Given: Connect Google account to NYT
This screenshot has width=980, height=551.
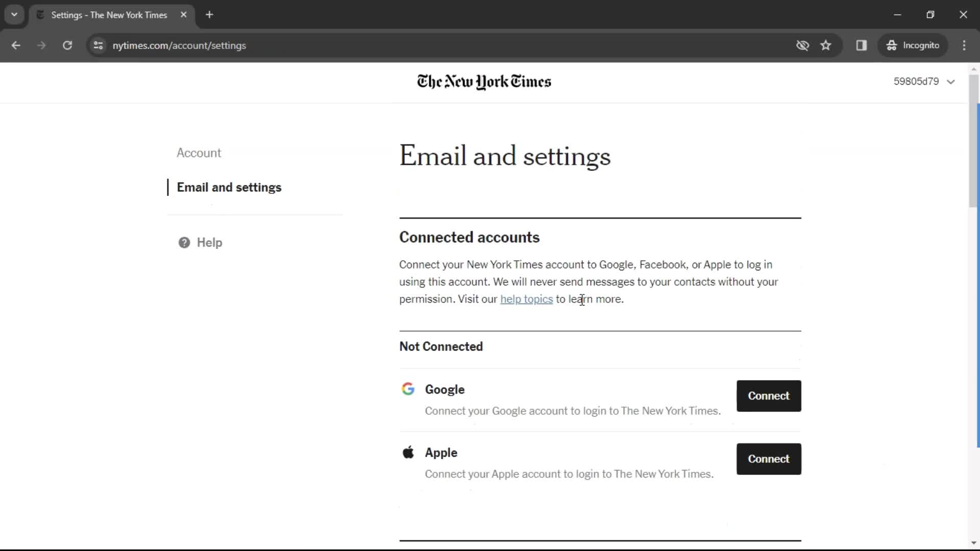Looking at the screenshot, I should pos(769,395).
